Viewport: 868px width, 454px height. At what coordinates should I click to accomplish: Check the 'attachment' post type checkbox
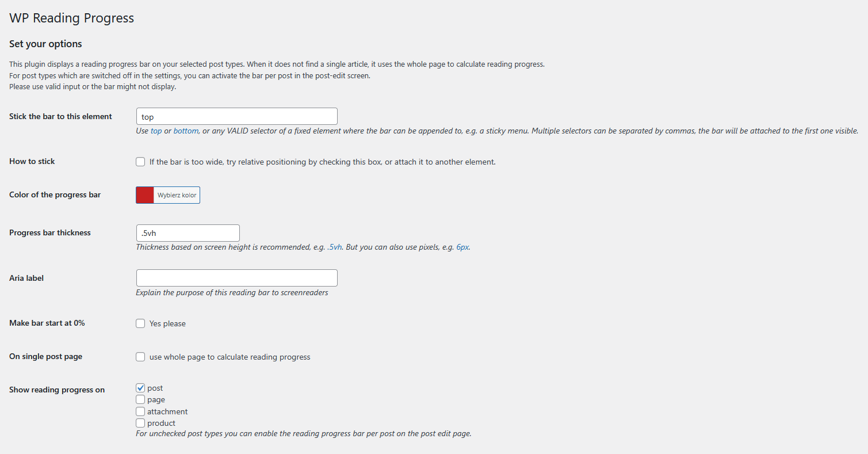point(140,411)
